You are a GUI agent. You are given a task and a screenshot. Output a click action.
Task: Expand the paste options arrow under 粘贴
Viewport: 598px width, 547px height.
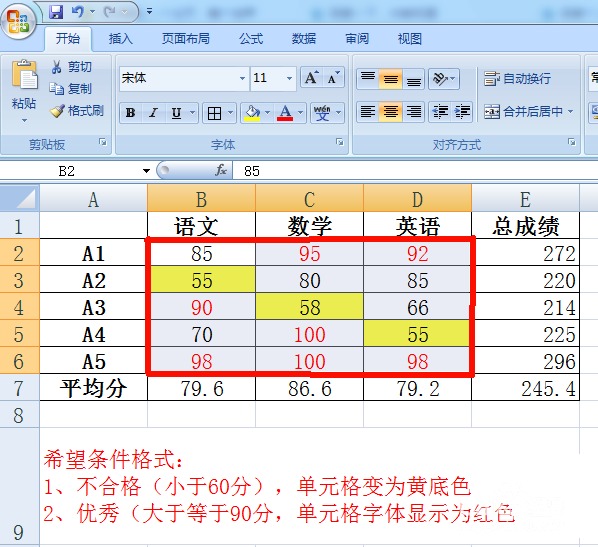coord(24,121)
